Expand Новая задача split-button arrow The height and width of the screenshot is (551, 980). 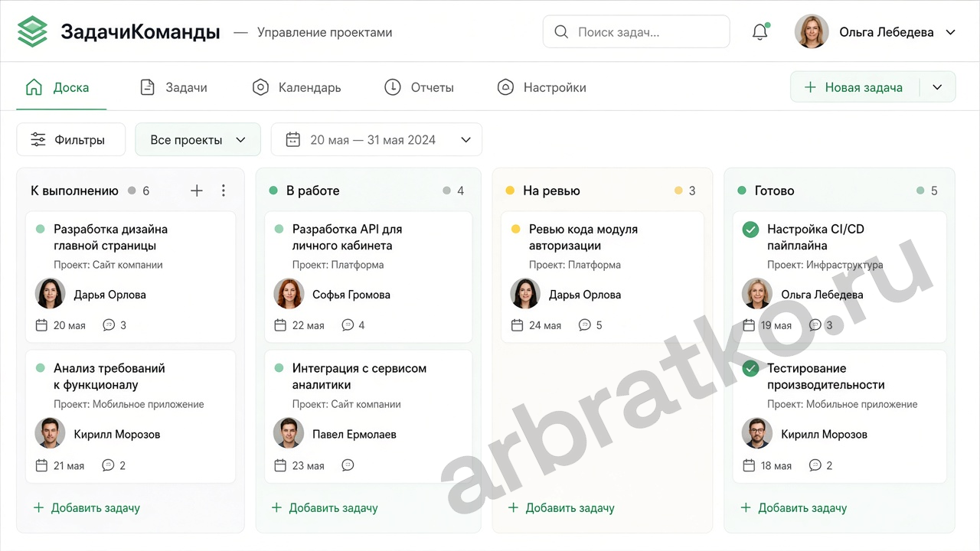click(938, 87)
